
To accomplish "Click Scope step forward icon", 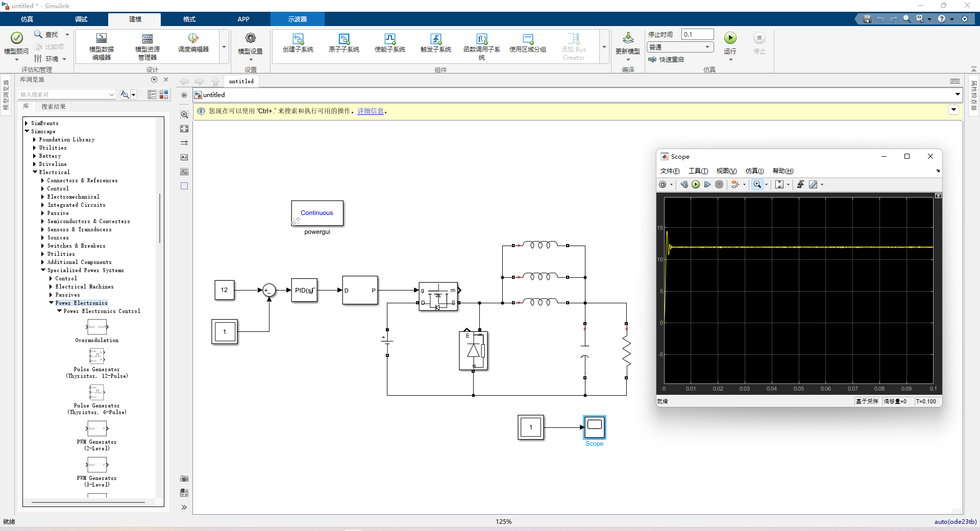I will pyautogui.click(x=707, y=184).
